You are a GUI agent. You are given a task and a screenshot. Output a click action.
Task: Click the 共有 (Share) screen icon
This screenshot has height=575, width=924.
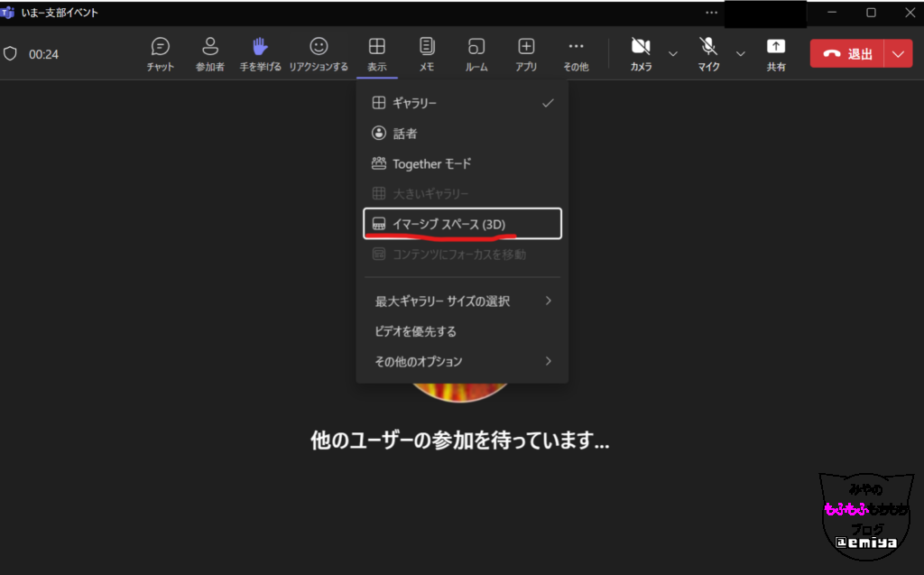[x=776, y=53]
